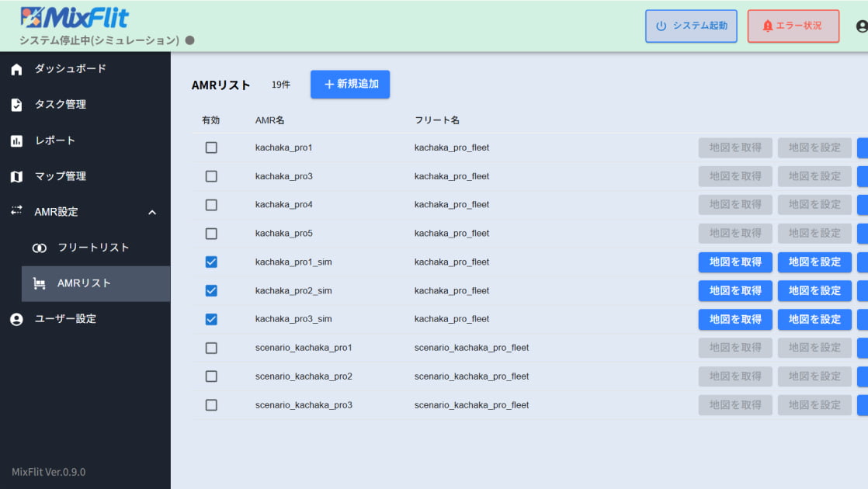Select the AMRリスト menu item
Image resolution: width=868 pixels, height=489 pixels.
point(84,284)
